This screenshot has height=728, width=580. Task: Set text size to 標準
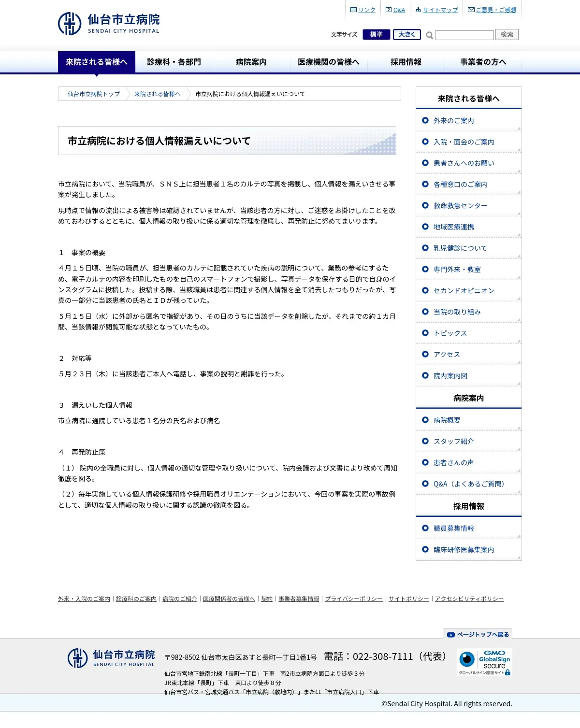point(377,35)
